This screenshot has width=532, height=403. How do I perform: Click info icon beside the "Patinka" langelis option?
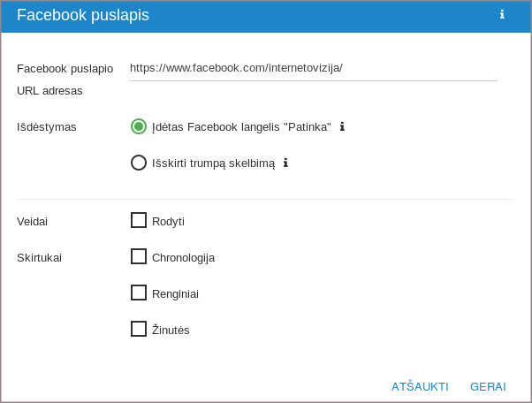[342, 126]
